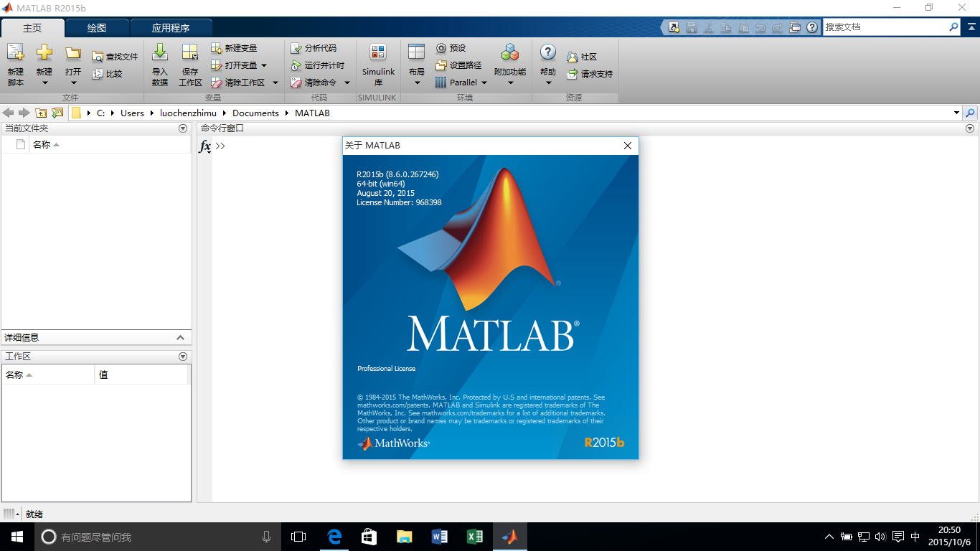980x551 pixels.
Task: Minimize the toolstrip with the collapse arrow
Action: (x=971, y=27)
